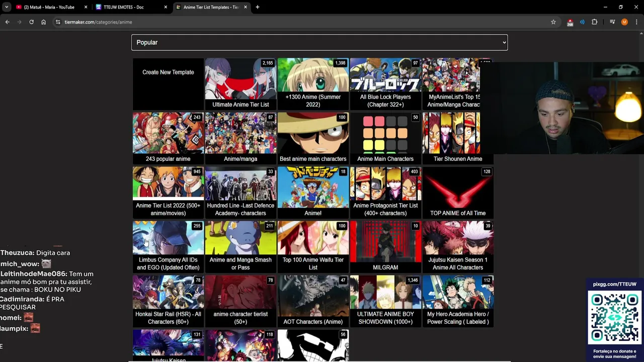Screen dimensions: 644x362
Task: Open the black-and-white thumbnail with 56 badge
Action: click(x=313, y=345)
